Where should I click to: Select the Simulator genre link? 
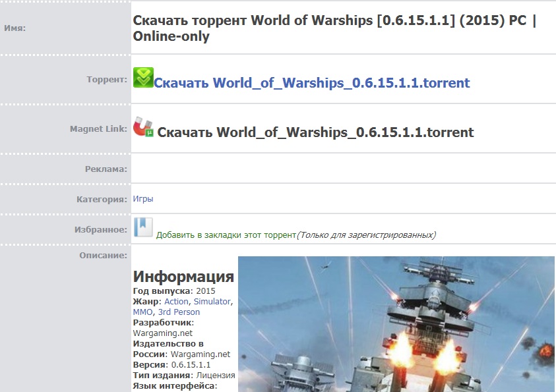(x=212, y=301)
